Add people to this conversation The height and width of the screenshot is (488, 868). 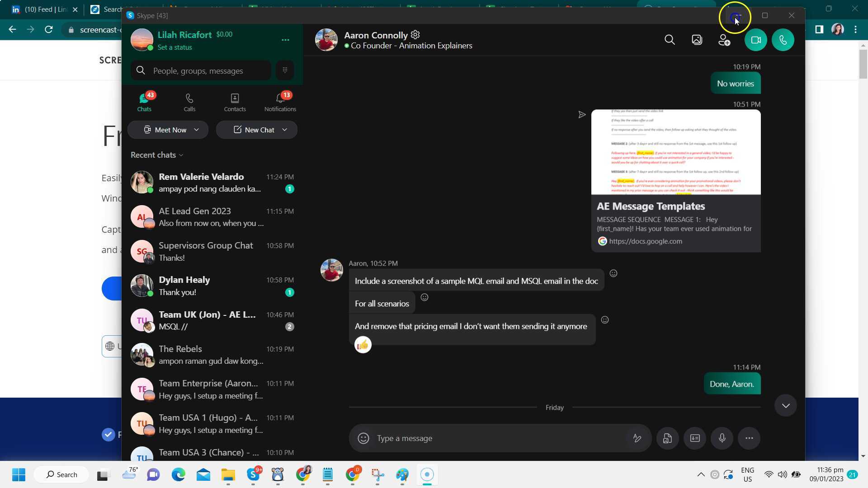724,40
